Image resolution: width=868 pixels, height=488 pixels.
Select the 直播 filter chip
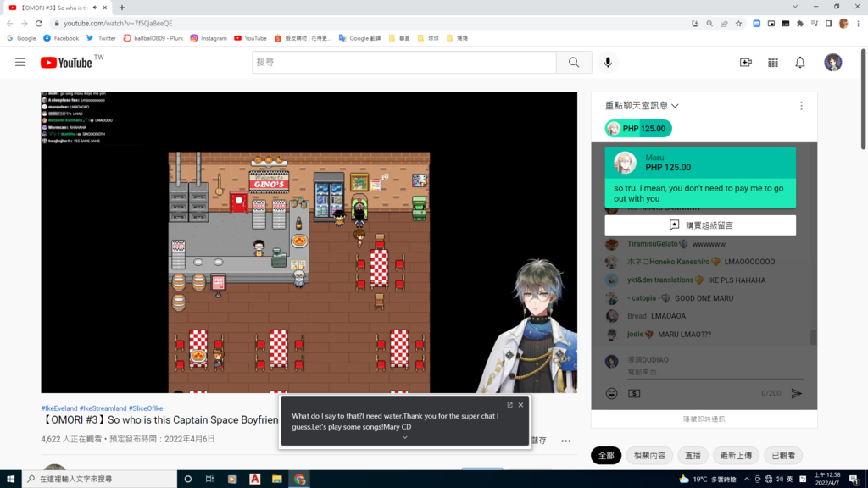point(693,455)
